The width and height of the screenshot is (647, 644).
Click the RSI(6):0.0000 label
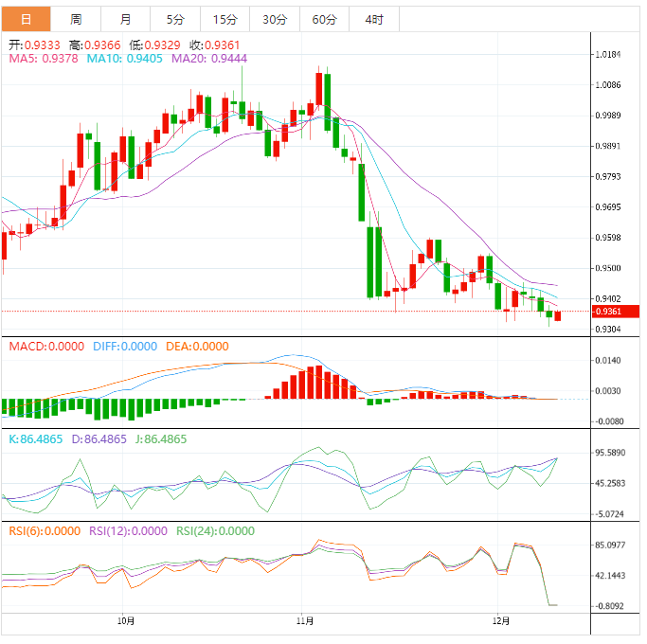(x=45, y=531)
